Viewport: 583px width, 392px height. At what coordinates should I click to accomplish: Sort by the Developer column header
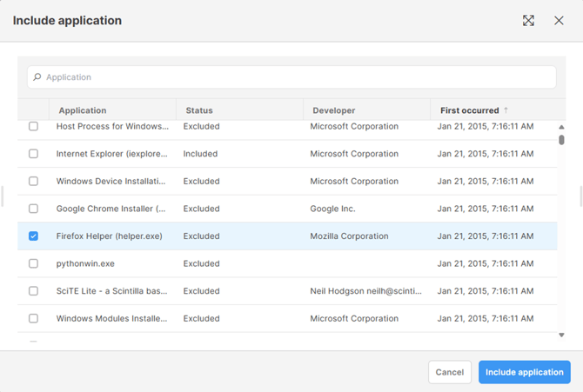[332, 110]
